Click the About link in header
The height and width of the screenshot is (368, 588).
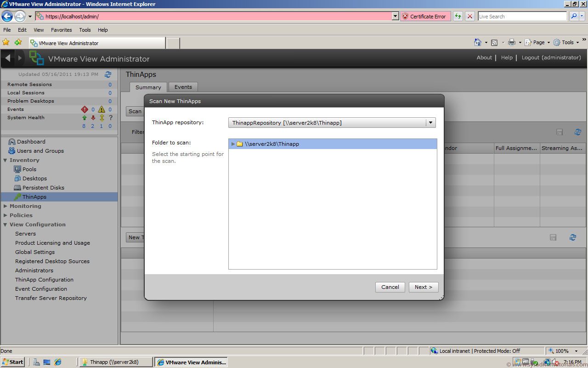[484, 57]
